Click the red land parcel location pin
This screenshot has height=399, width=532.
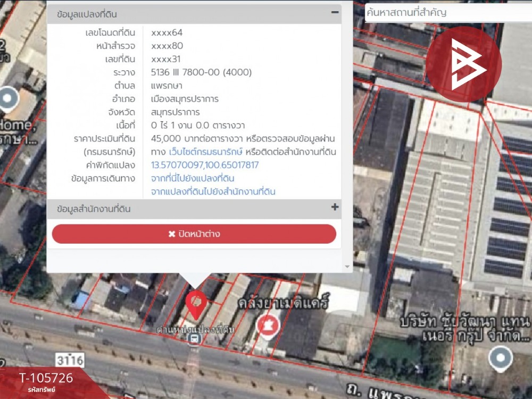(196, 305)
